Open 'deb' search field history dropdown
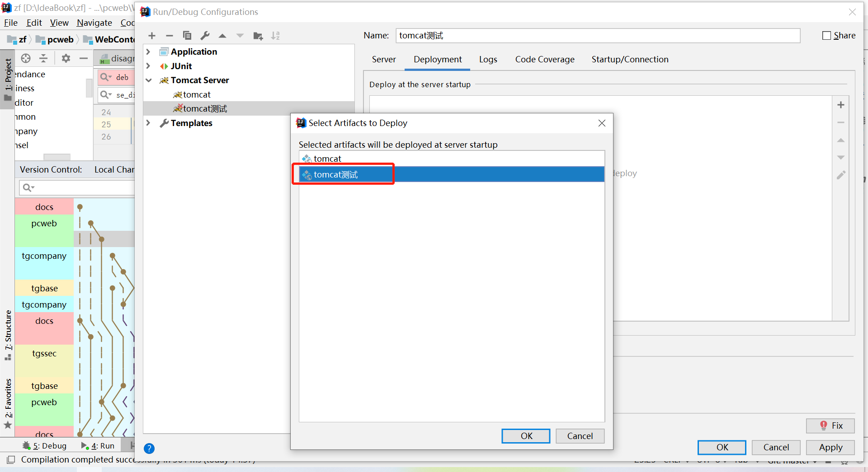This screenshot has height=472, width=868. click(106, 77)
